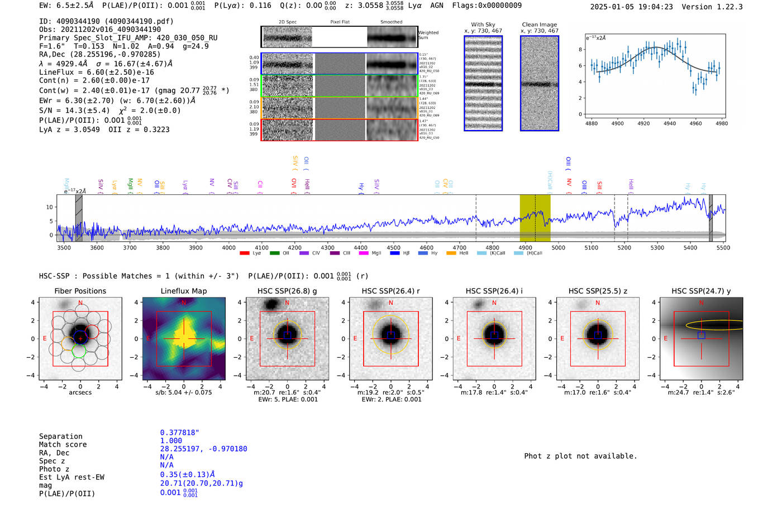Screen dimensions: 782x532
Task: Click the magenta CII line label above spectrum
Action: [260, 186]
